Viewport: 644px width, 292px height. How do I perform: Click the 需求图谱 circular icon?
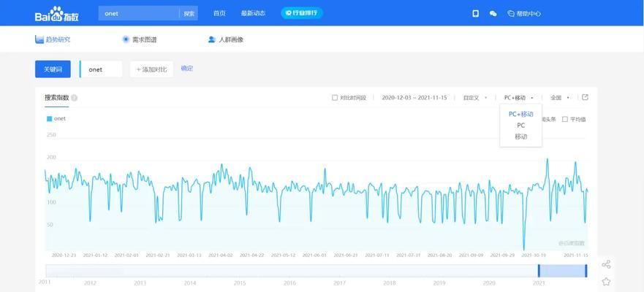tap(126, 39)
